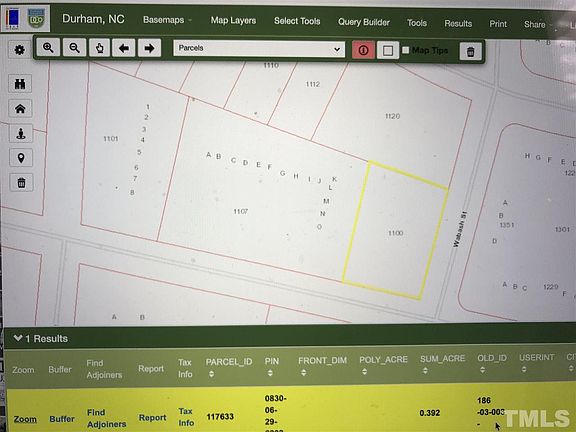Click the Tax Info link in result row
The height and width of the screenshot is (432, 576).
pyautogui.click(x=186, y=417)
